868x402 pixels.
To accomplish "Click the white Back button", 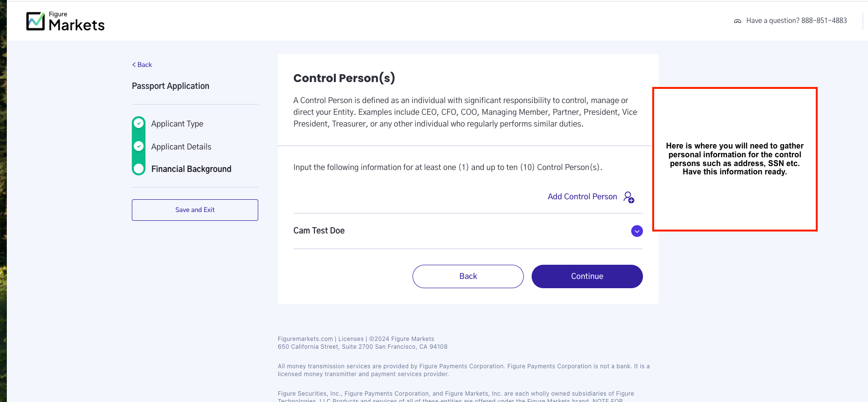I will (x=468, y=276).
